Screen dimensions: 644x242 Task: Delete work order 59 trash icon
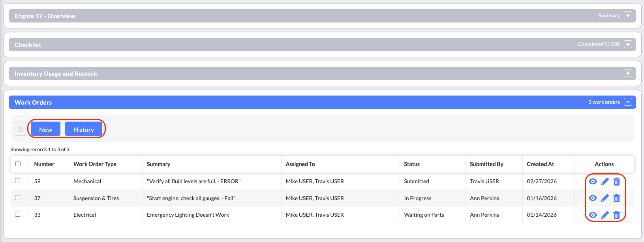617,182
